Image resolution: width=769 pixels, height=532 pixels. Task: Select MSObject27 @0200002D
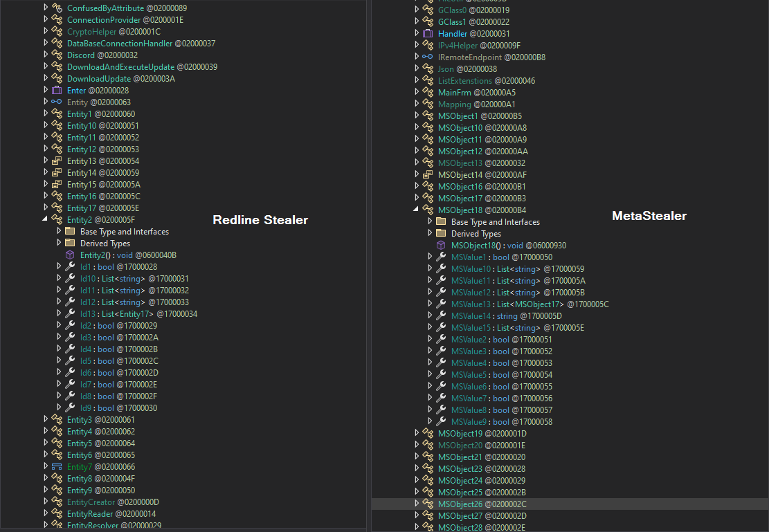482,516
